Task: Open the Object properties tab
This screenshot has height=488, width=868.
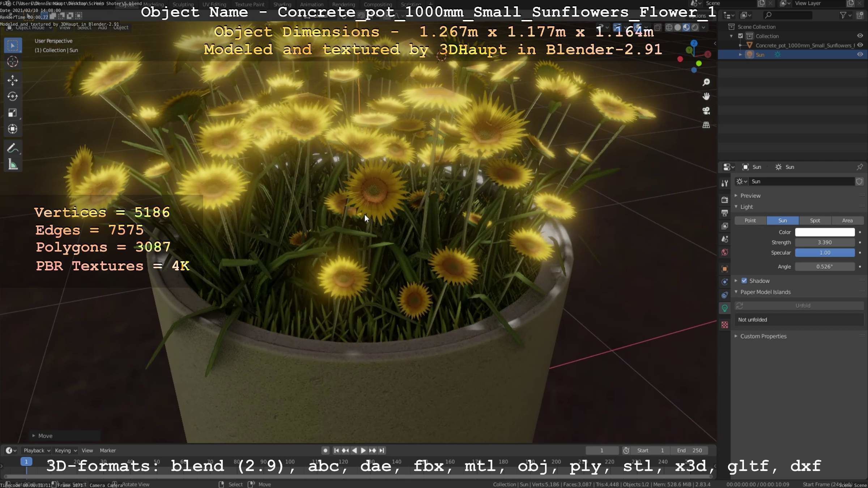Action: point(724,269)
